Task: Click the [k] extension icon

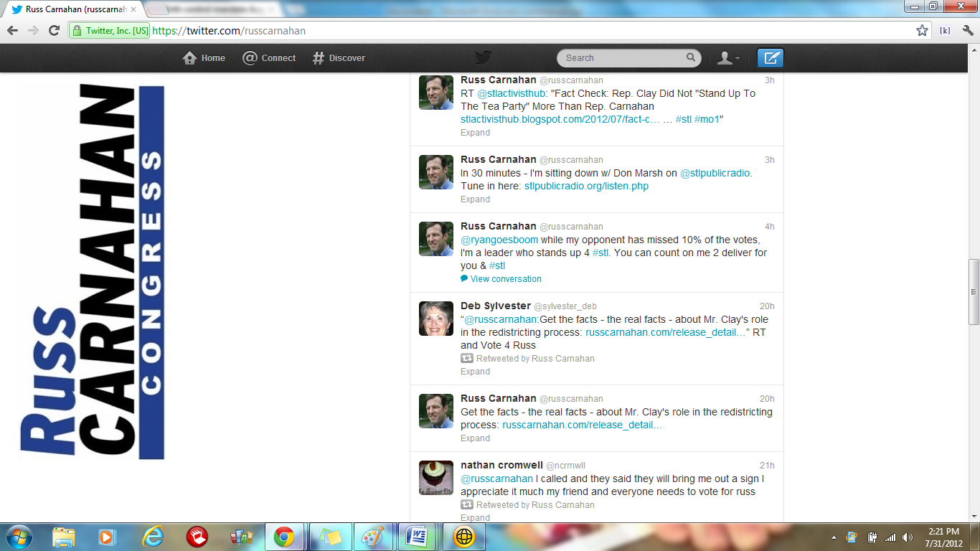Action: point(945,30)
